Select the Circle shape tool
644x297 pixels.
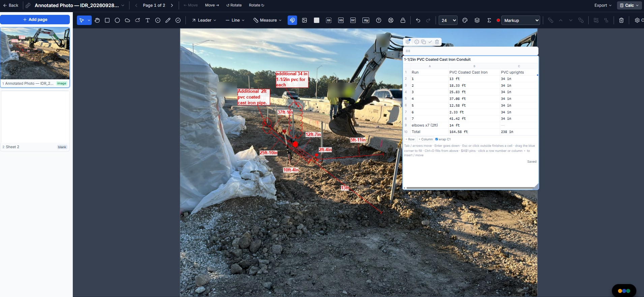coord(117,20)
